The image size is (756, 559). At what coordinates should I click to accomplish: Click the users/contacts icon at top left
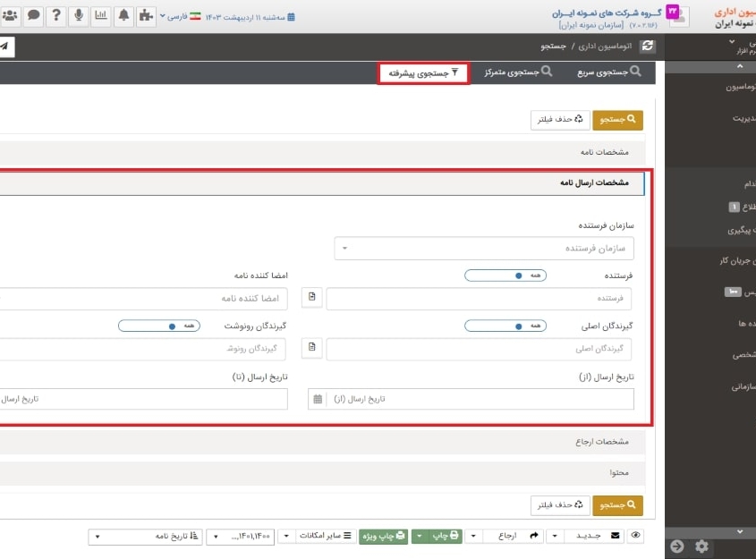pos(10,14)
